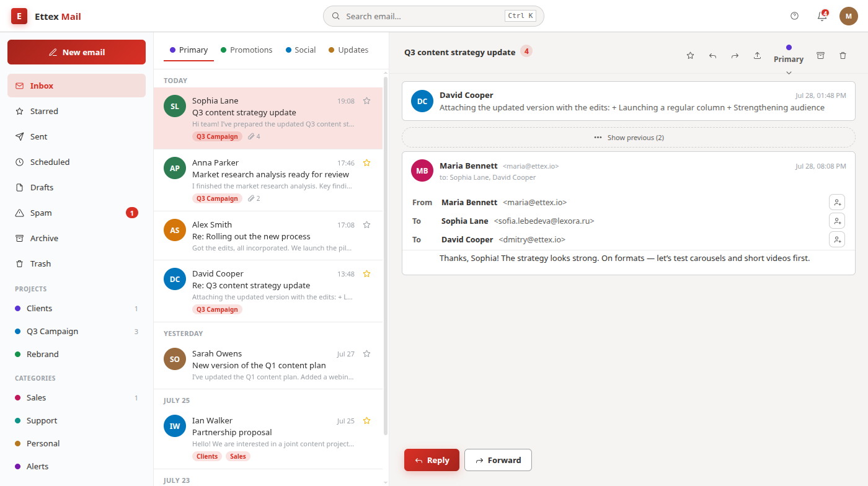Click the thread message count badge 4
Screen dimensions: 868x486
(x=526, y=51)
